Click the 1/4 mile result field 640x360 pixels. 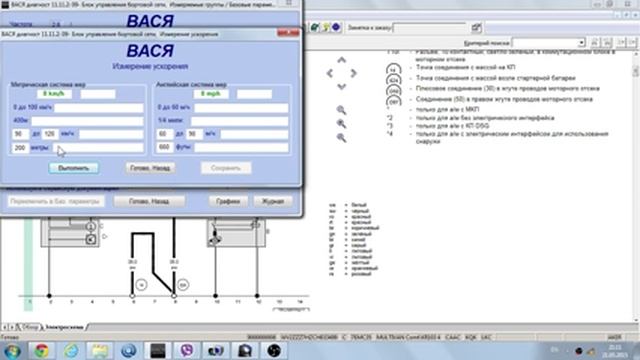click(x=240, y=121)
